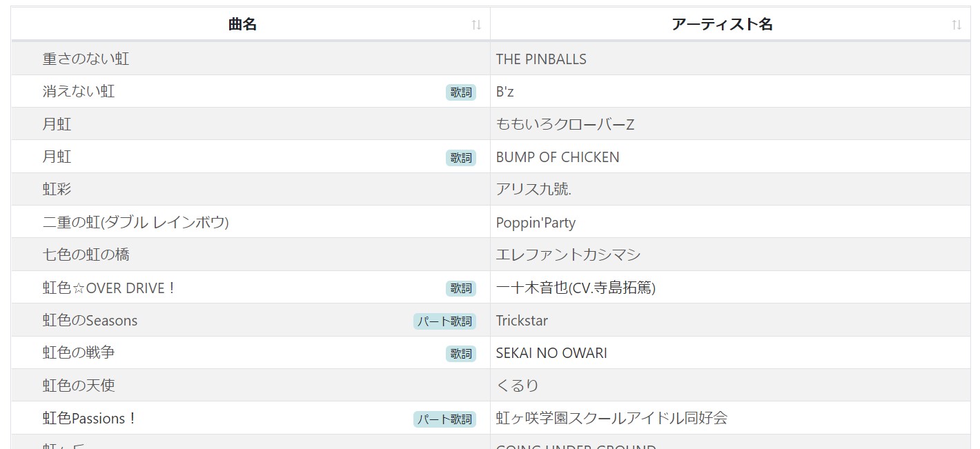Open song 虹彩

pyautogui.click(x=57, y=190)
